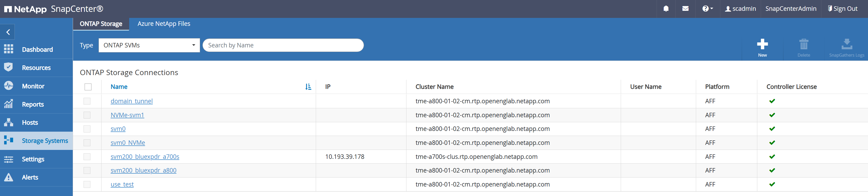Expand the Help question mark menu
Screen dimensions: 868x196
tap(707, 9)
